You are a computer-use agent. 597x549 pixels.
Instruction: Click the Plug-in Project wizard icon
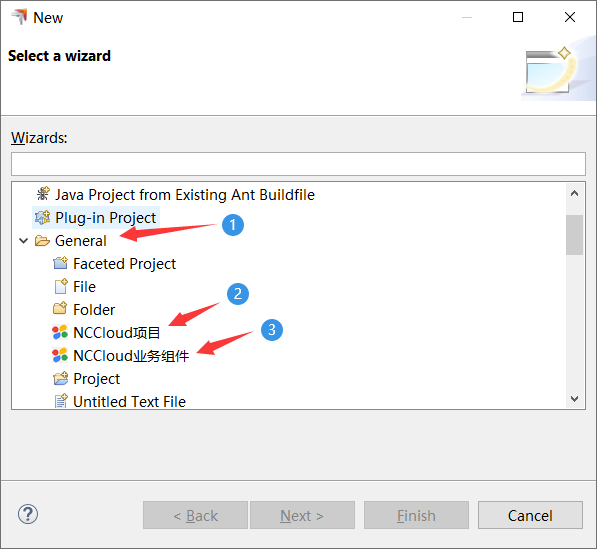pos(43,218)
